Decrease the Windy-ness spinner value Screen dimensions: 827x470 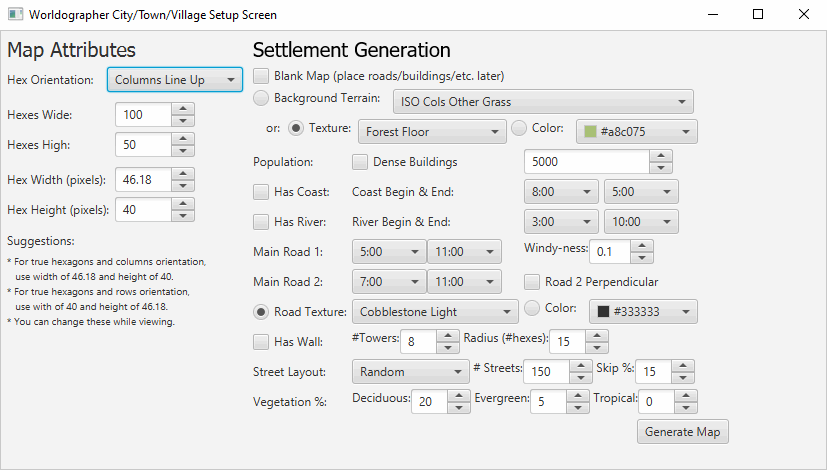click(642, 258)
